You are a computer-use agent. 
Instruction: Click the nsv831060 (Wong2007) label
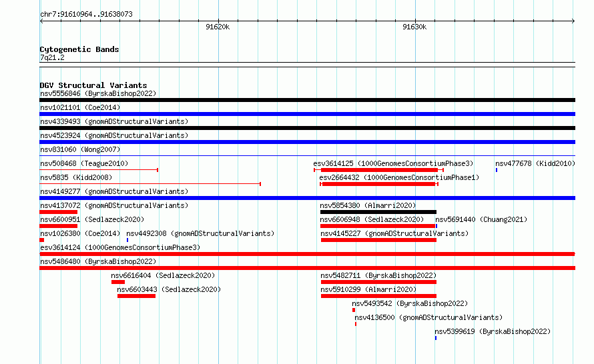[80, 149]
